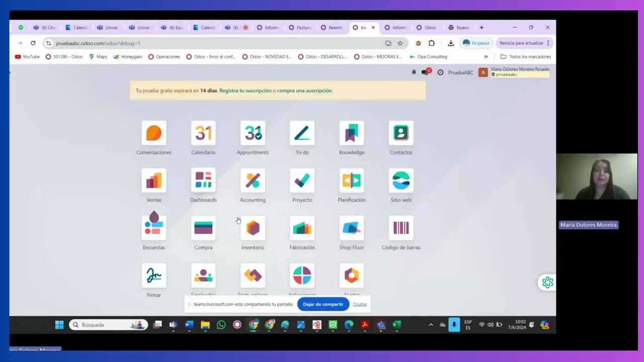Open the Contactos app
Screen dimensions: 644x362
click(401, 133)
